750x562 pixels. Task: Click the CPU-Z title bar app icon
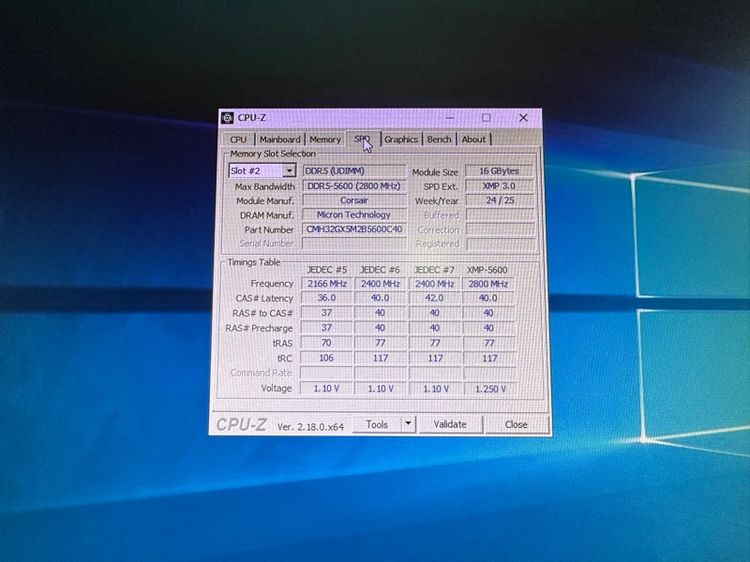(228, 118)
